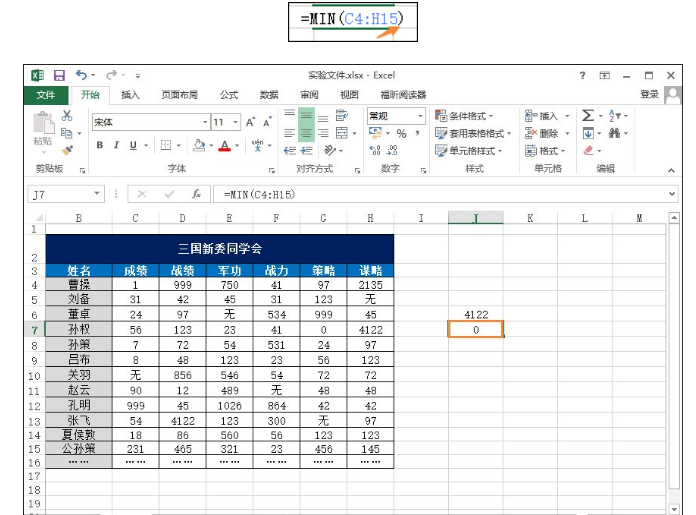This screenshot has height=515, width=696.
Task: Select the Format Painter brush
Action: pyautogui.click(x=67, y=151)
